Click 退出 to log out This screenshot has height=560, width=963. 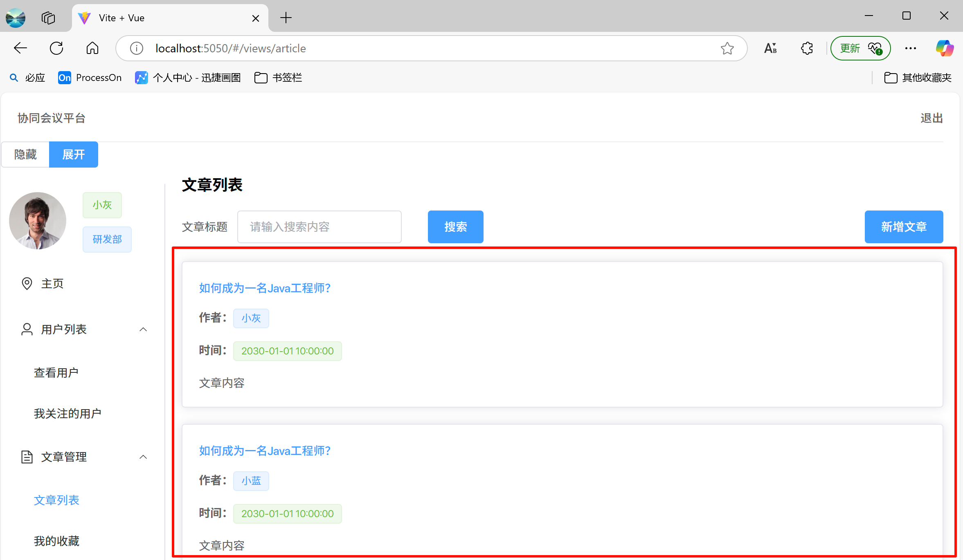tap(932, 118)
